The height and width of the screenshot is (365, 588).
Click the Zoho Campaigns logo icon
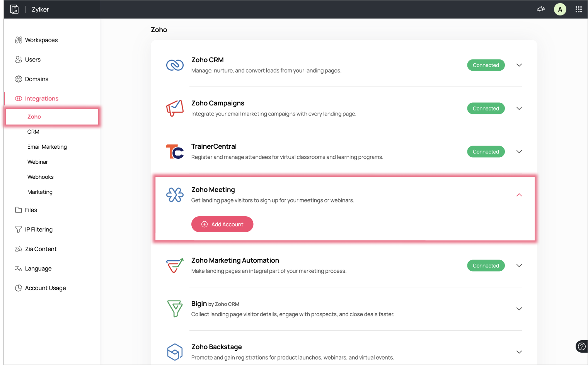(175, 109)
